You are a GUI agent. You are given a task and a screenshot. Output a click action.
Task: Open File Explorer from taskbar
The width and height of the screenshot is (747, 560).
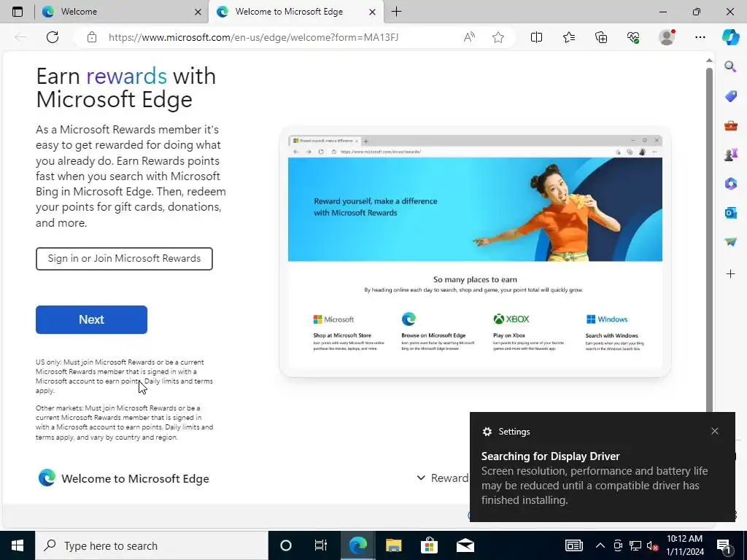pyautogui.click(x=393, y=545)
